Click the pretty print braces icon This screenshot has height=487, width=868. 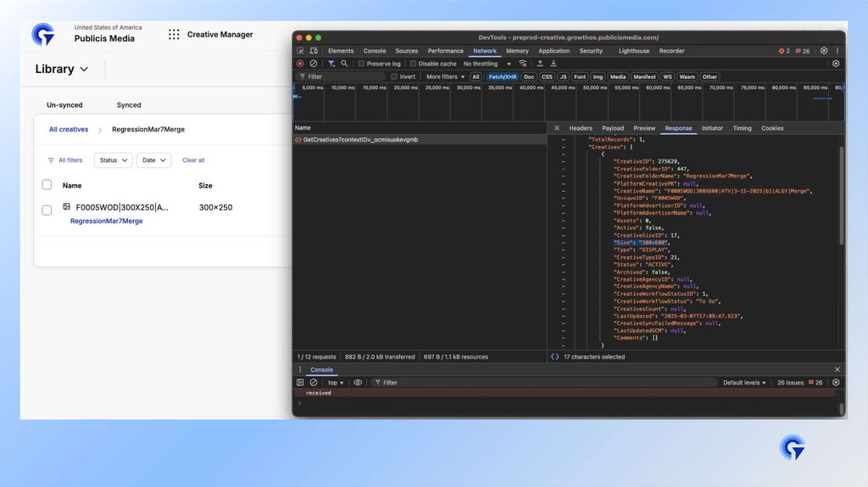554,357
